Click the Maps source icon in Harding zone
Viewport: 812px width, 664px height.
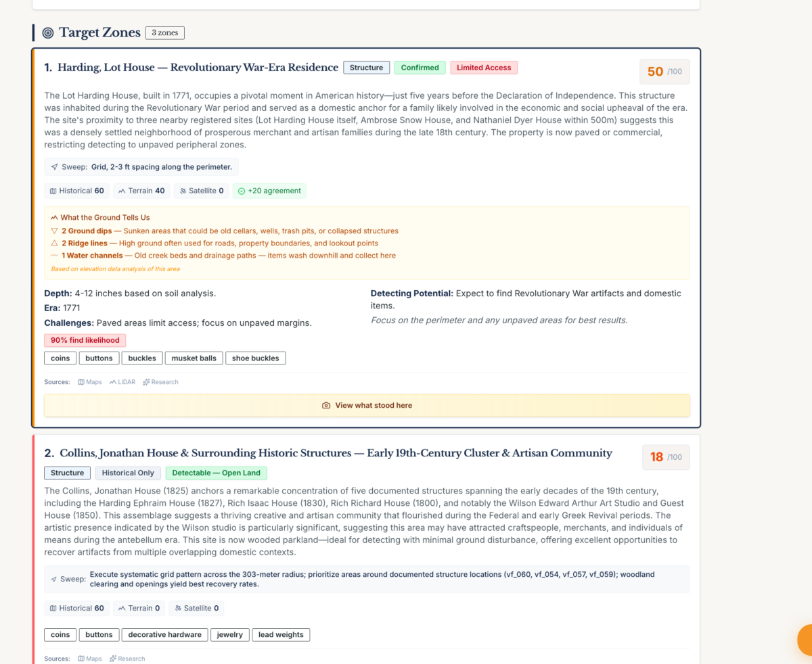pos(81,382)
